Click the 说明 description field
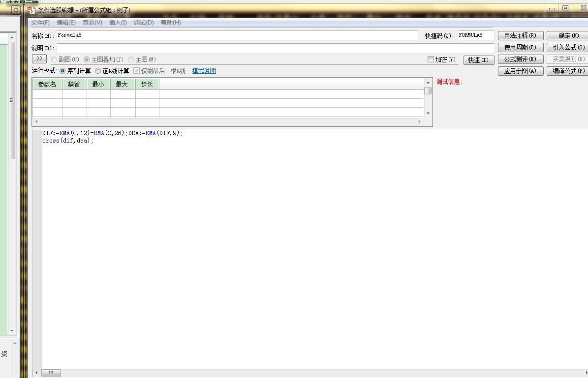 tap(275, 48)
